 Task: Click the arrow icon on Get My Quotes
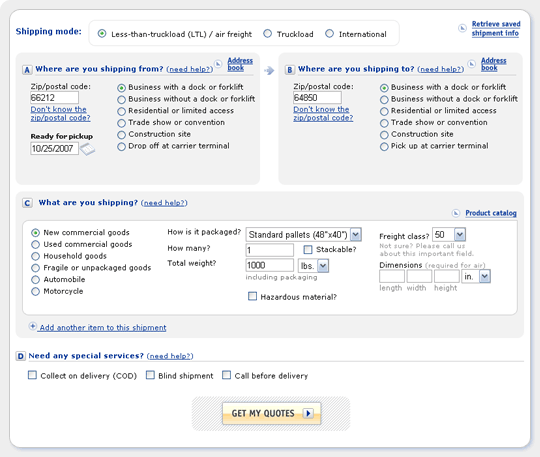point(308,413)
